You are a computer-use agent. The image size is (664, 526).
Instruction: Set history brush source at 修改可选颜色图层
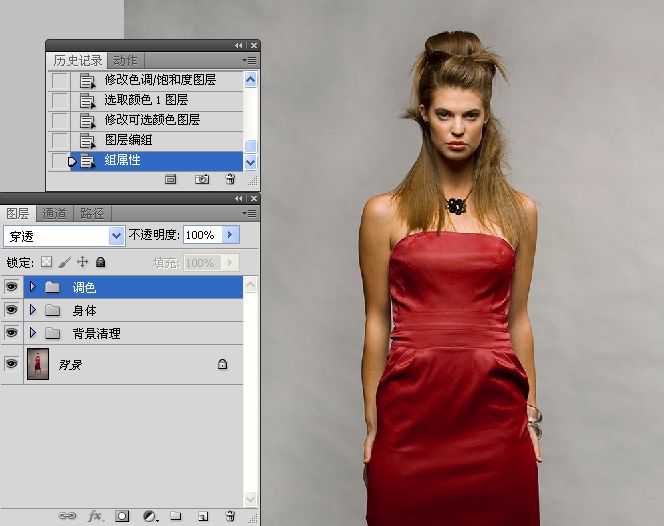[x=59, y=120]
